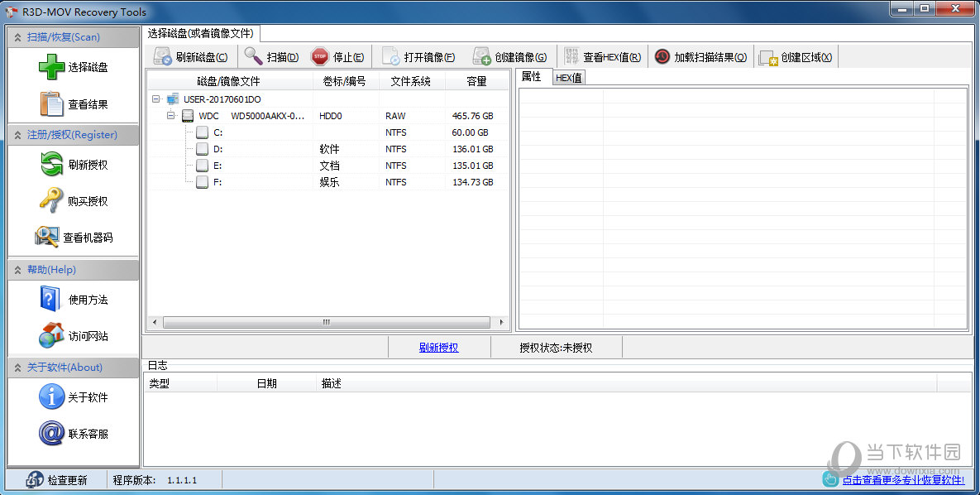Click 创建镜像(G) create image toolbar button
The width and height of the screenshot is (980, 495).
[509, 57]
